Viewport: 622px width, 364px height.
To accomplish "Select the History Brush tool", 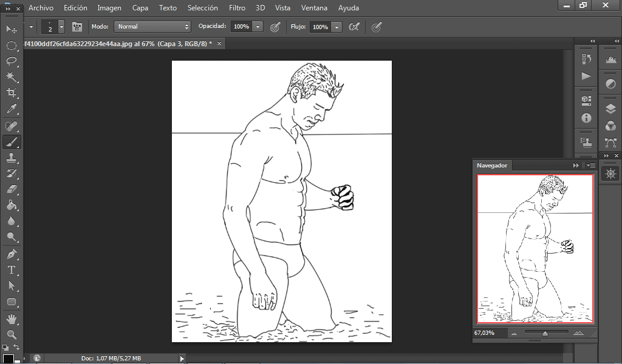I will [12, 174].
